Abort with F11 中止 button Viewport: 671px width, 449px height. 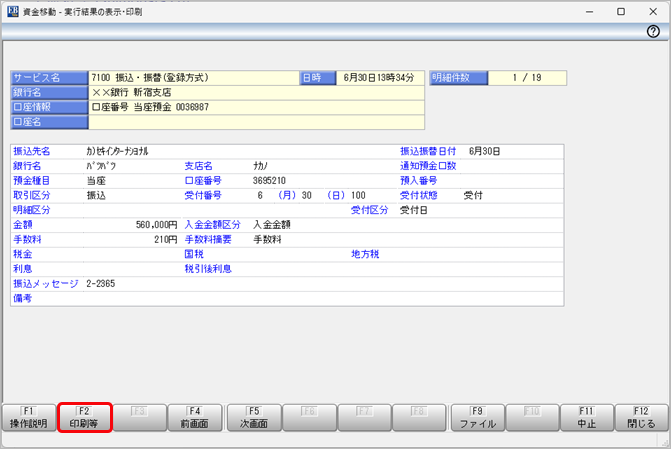coord(586,417)
